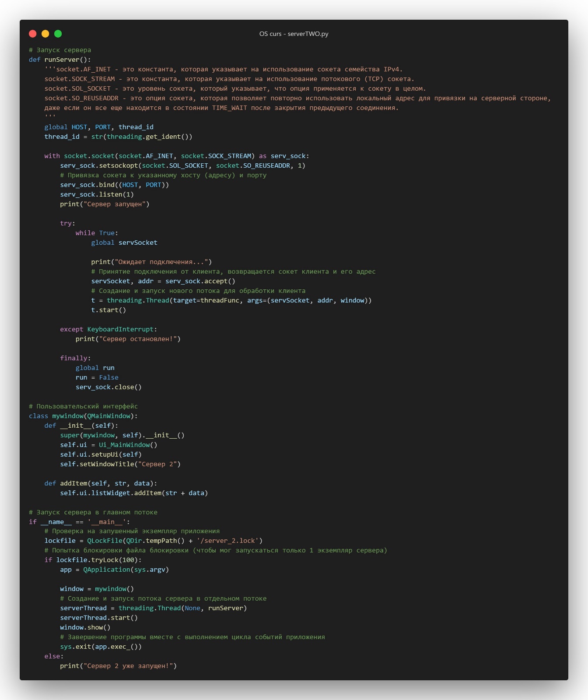588x700 pixels.
Task: Click the red close window dot
Action: tap(32, 34)
